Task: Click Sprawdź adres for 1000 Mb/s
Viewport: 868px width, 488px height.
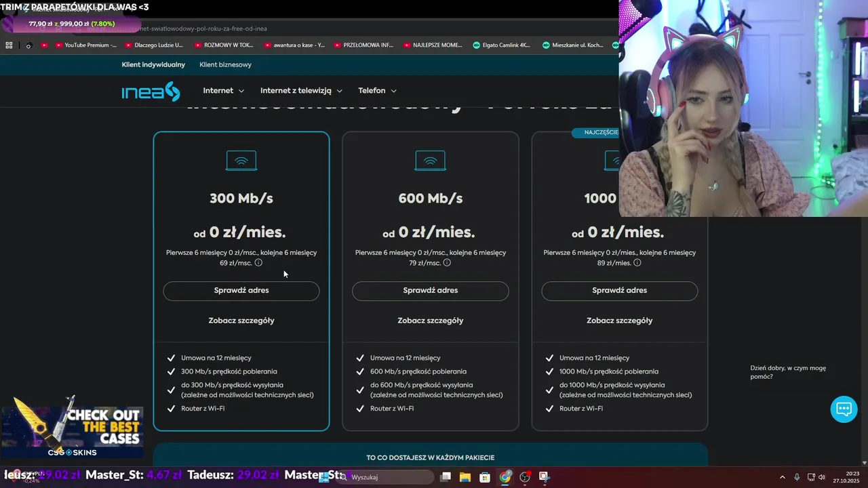Action: (620, 291)
